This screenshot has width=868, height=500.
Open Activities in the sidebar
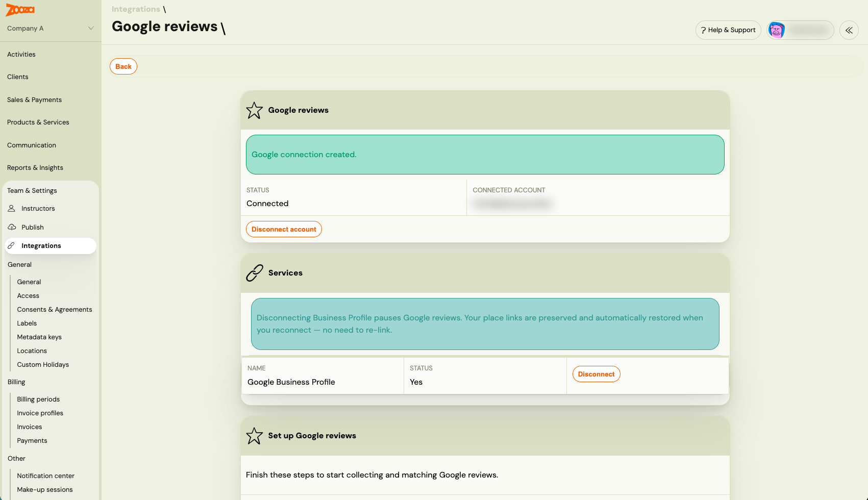pos(21,55)
